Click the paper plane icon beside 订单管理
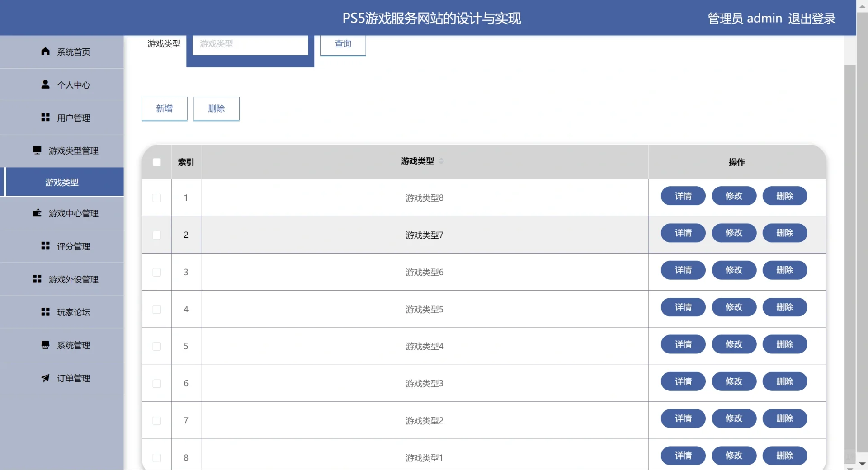The image size is (868, 470). pos(45,378)
